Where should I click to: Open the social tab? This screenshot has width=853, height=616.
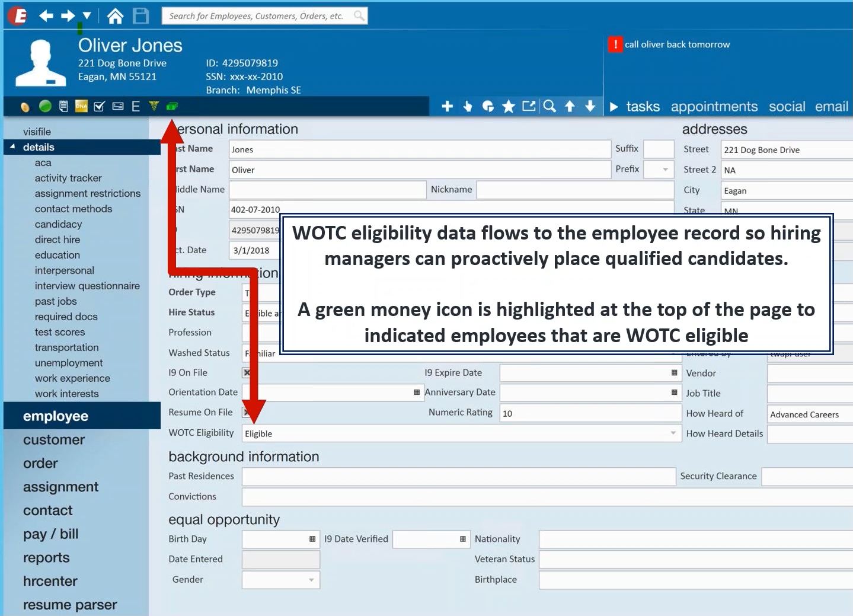787,107
